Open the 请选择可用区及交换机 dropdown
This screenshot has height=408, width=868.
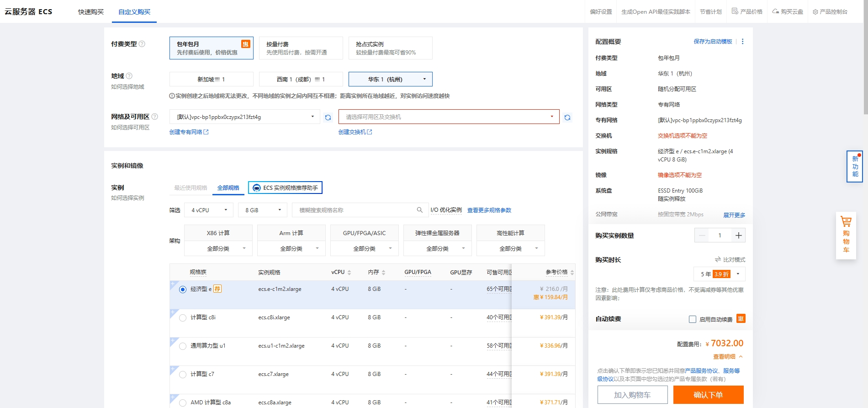(449, 117)
